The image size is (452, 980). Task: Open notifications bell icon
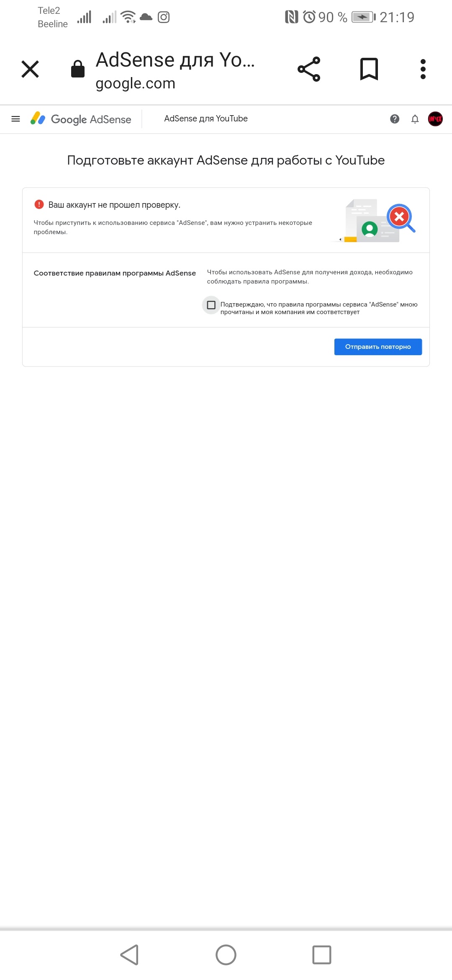[x=415, y=119]
